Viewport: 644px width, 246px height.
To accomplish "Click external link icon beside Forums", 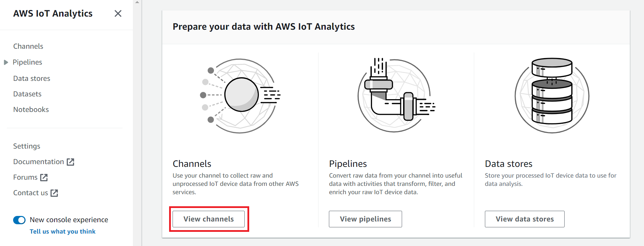I will 44,177.
